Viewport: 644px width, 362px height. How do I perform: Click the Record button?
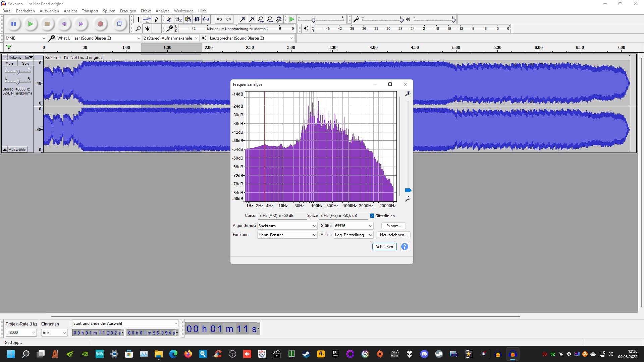[x=100, y=24]
